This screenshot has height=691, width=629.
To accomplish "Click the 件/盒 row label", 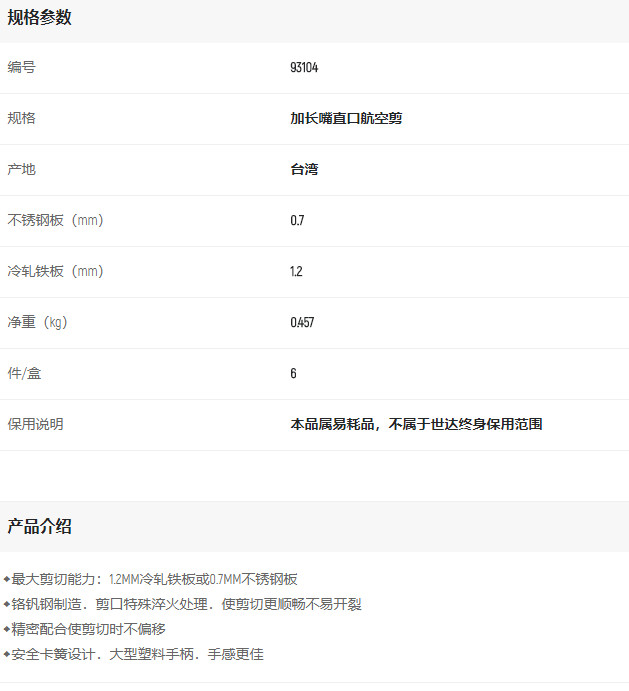I will 25,374.
